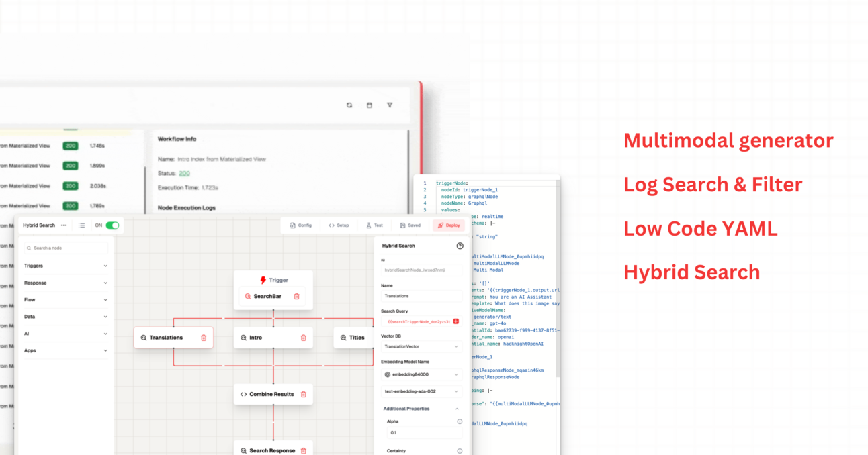Screen dimensions: 868x455
Task: Click the filter icon above Workflow Info
Action: [390, 105]
